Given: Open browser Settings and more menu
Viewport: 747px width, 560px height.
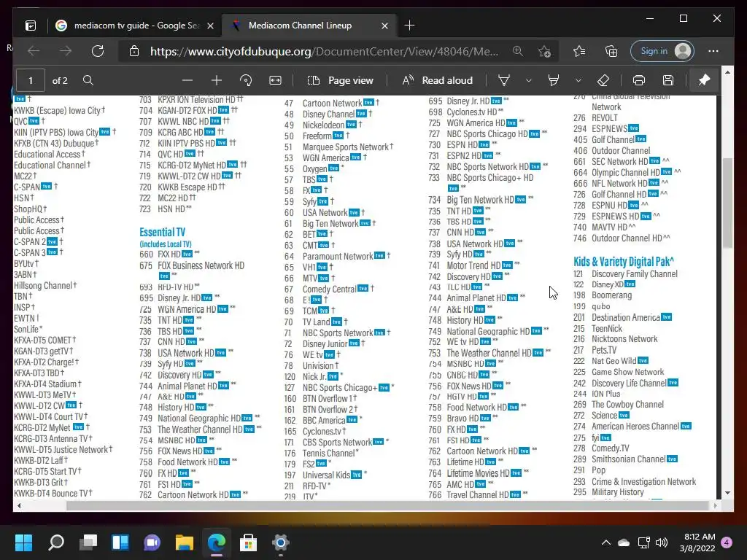Looking at the screenshot, I should [713, 51].
